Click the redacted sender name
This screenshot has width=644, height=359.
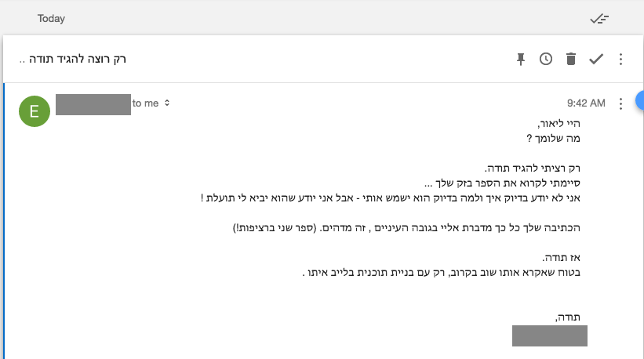pos(93,103)
